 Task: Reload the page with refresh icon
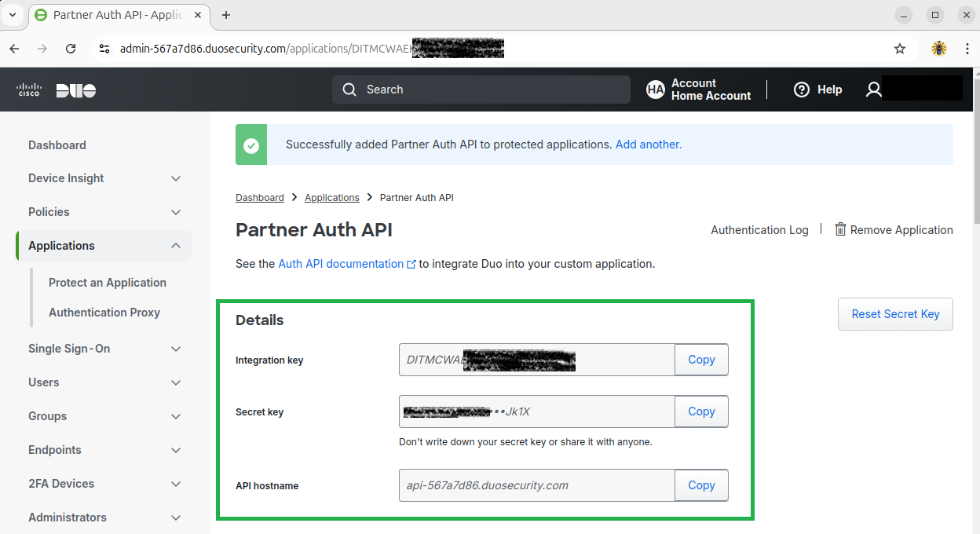71,49
